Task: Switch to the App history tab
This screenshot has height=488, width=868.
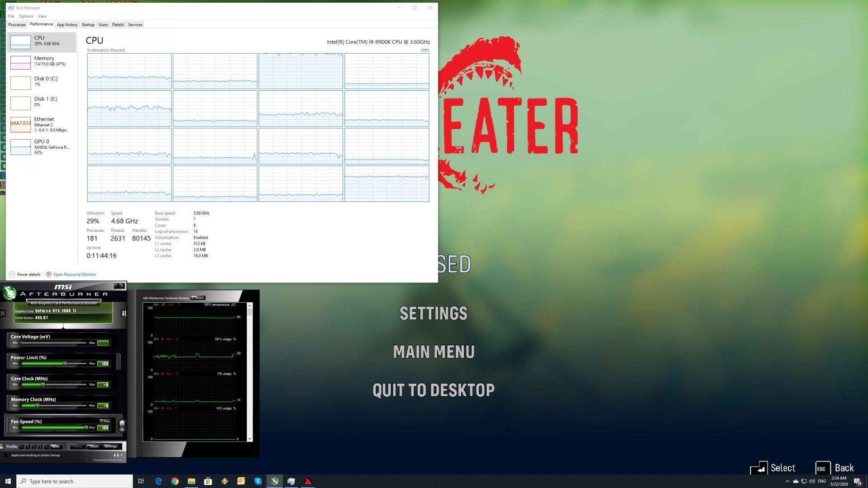Action: click(67, 24)
